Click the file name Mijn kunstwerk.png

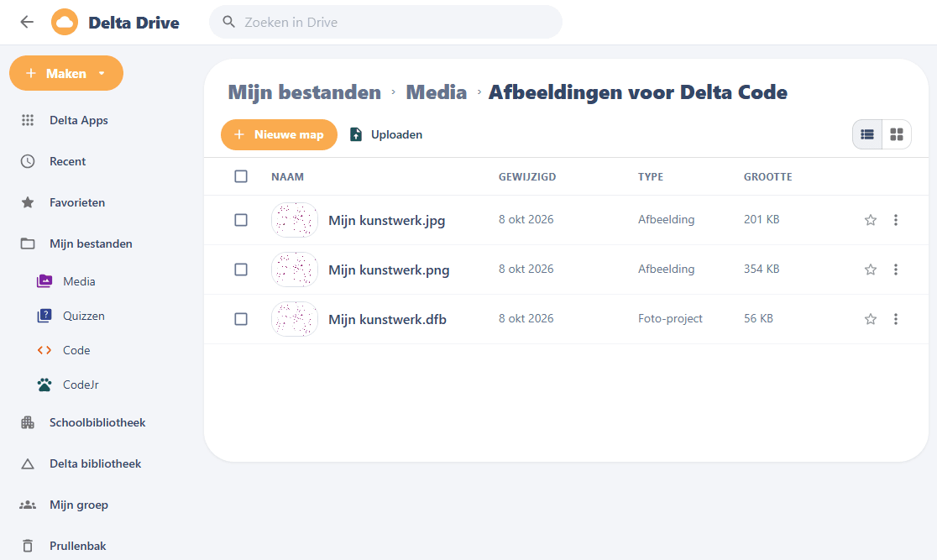click(389, 270)
